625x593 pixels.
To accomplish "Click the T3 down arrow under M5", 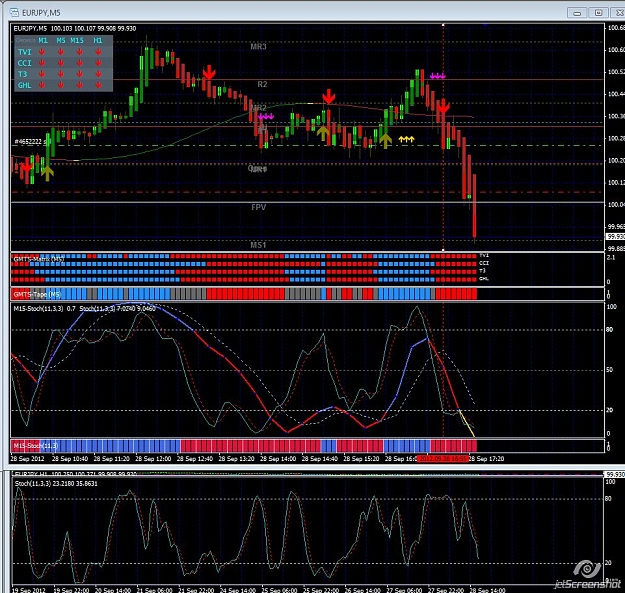I will 61,74.
